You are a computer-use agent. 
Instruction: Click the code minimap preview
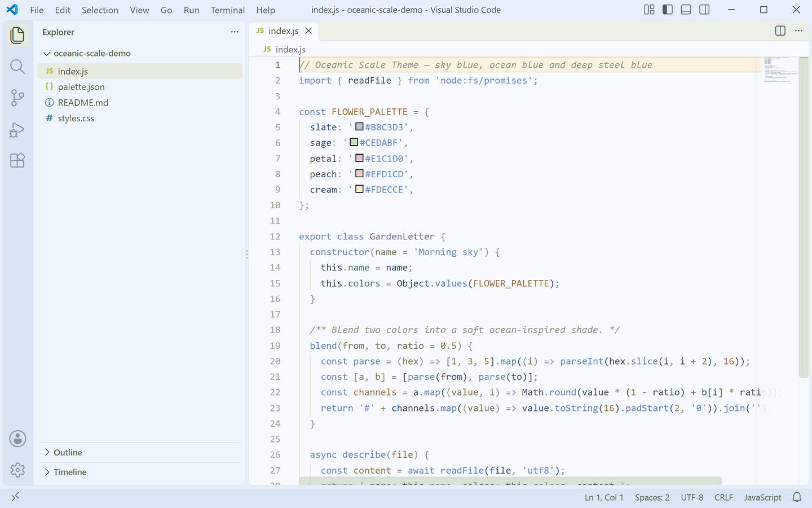pyautogui.click(x=780, y=70)
